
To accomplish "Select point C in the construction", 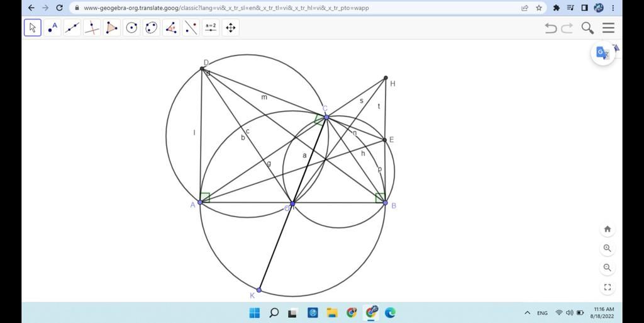I will [326, 117].
